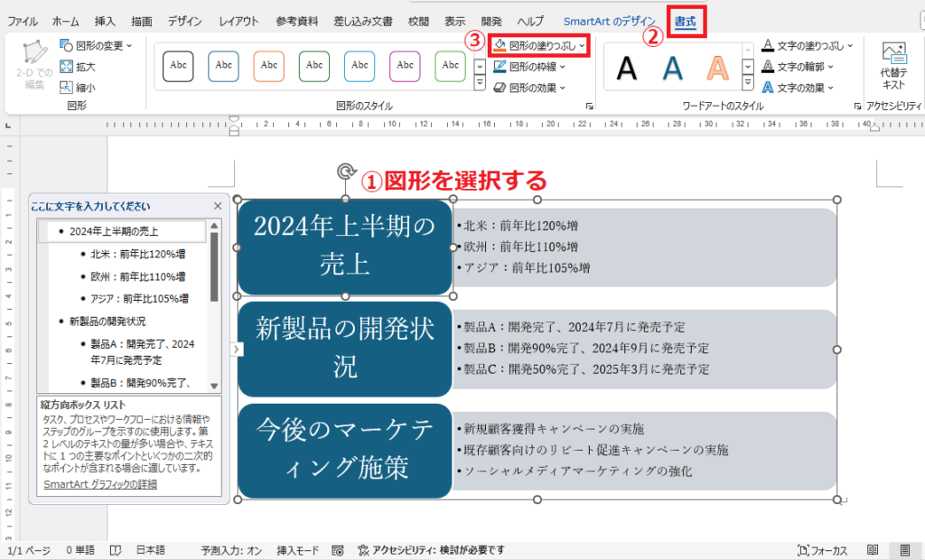The width and height of the screenshot is (925, 560).
Task: Apply the black WordArt A style
Action: point(627,67)
